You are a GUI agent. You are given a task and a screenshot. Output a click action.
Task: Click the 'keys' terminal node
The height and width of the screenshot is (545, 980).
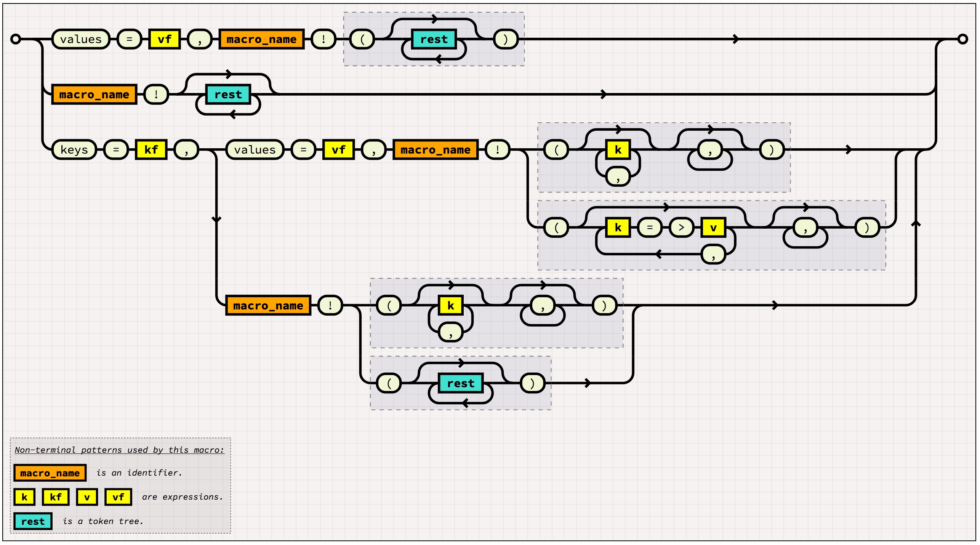click(x=74, y=150)
